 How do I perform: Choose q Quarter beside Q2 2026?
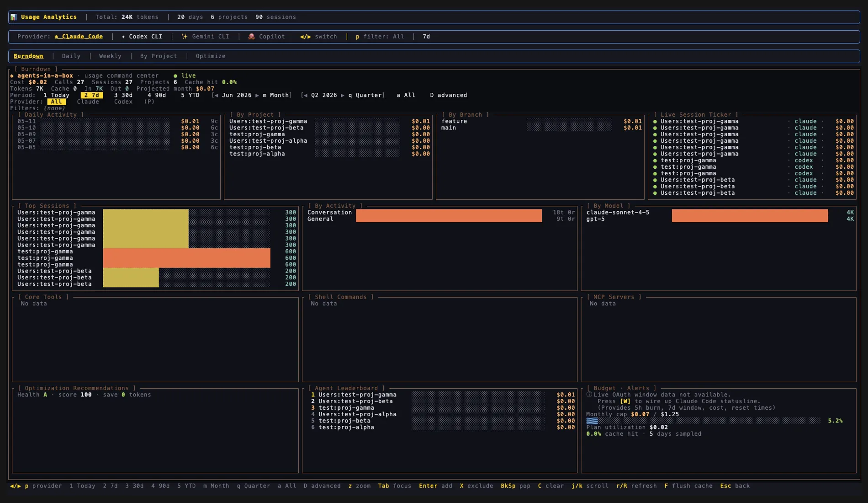tap(365, 96)
